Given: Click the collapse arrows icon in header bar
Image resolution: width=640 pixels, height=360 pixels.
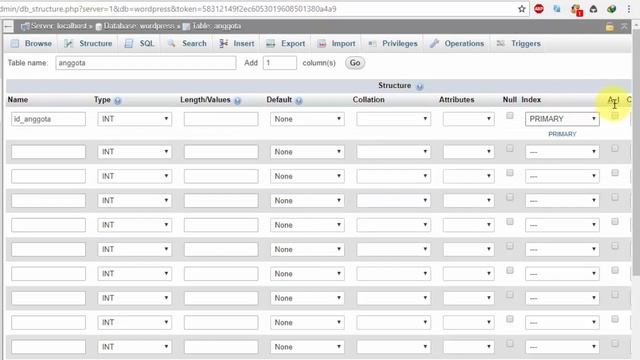Looking at the screenshot, I should [x=624, y=27].
